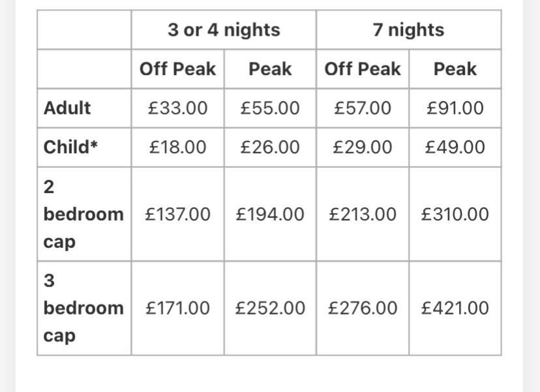This screenshot has width=540, height=392.
Task: Click the Adult row label
Action: (x=67, y=108)
